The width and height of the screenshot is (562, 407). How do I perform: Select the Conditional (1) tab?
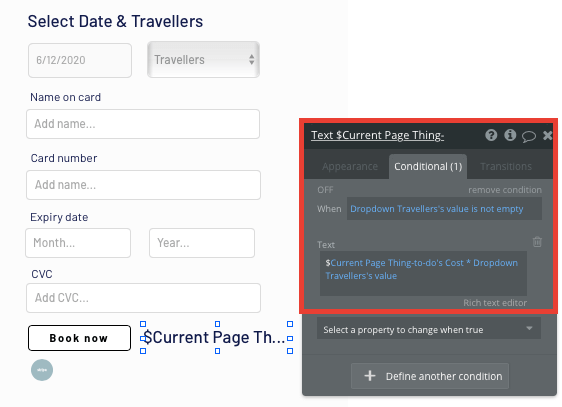click(428, 166)
